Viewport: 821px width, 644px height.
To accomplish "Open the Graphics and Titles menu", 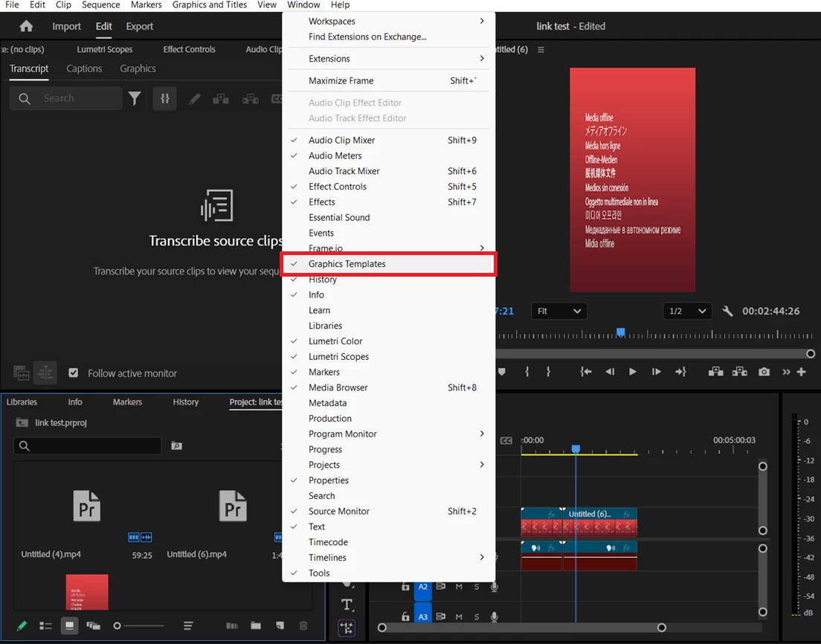I will click(210, 4).
